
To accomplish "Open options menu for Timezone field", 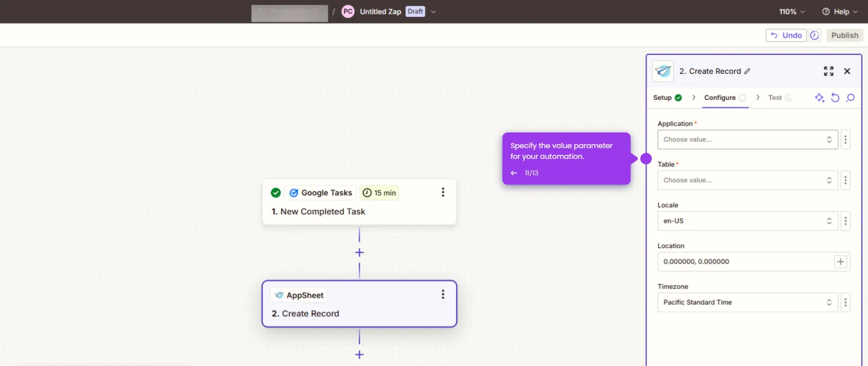I will (x=845, y=302).
